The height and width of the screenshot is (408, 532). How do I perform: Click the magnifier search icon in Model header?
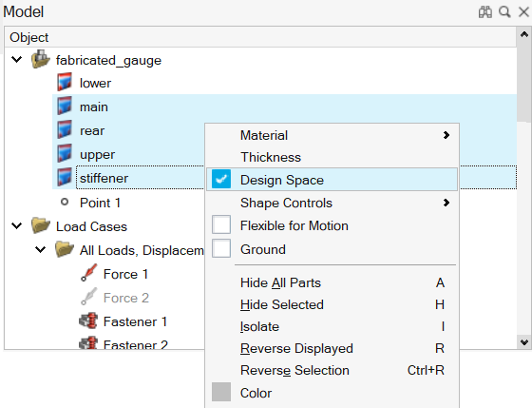(x=504, y=12)
